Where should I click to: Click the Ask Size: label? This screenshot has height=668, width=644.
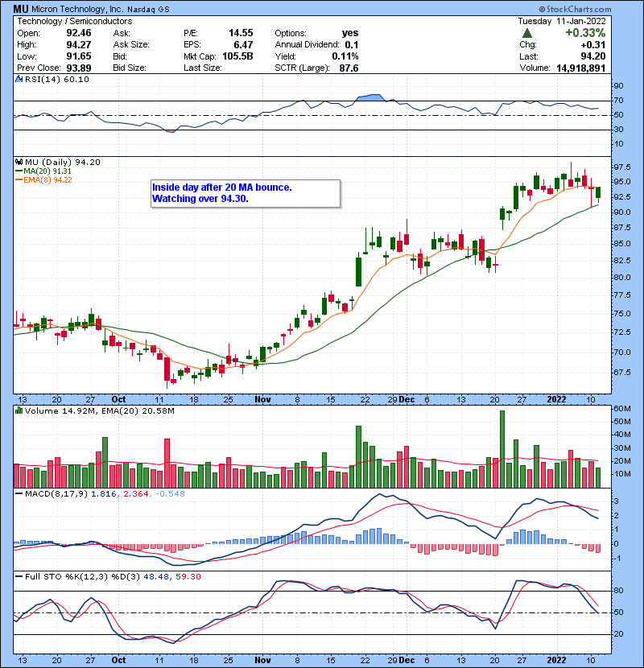(x=131, y=45)
